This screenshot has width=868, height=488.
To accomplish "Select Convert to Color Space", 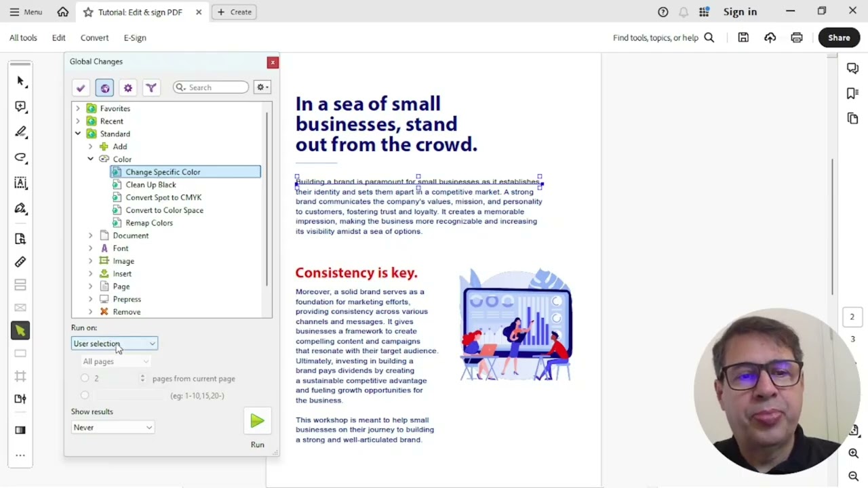I will pyautogui.click(x=164, y=210).
